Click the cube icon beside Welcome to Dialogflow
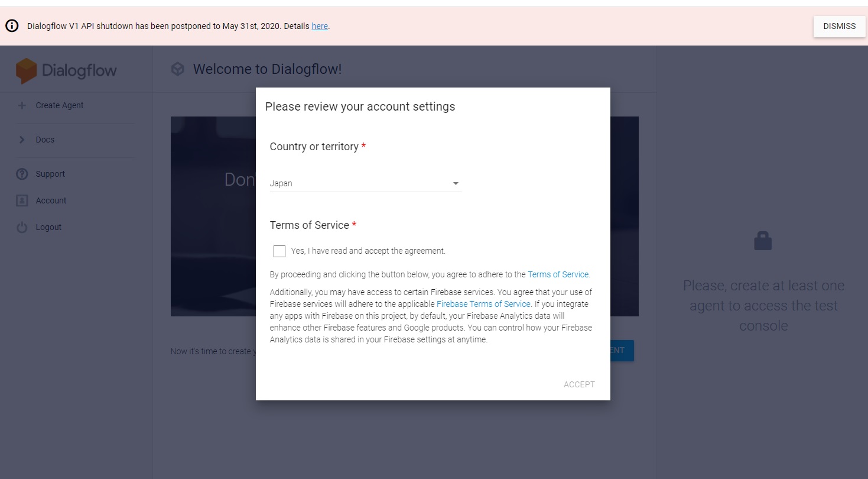Screen dimensions: 868x479 177,69
